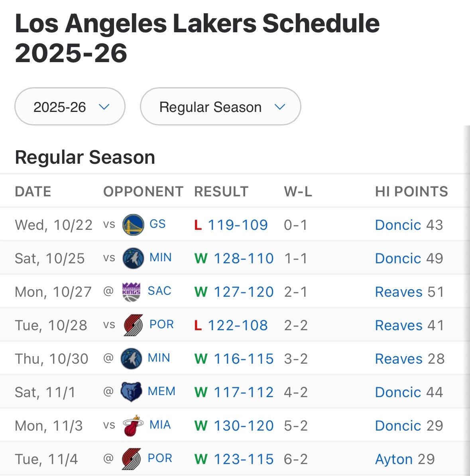Select the MIA team name link
This screenshot has width=470, height=476.
pyautogui.click(x=160, y=425)
